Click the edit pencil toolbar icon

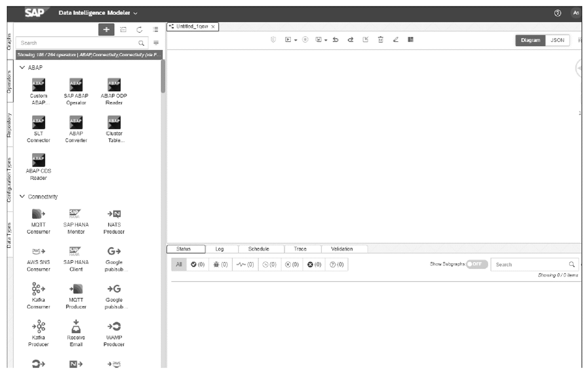pyautogui.click(x=396, y=40)
